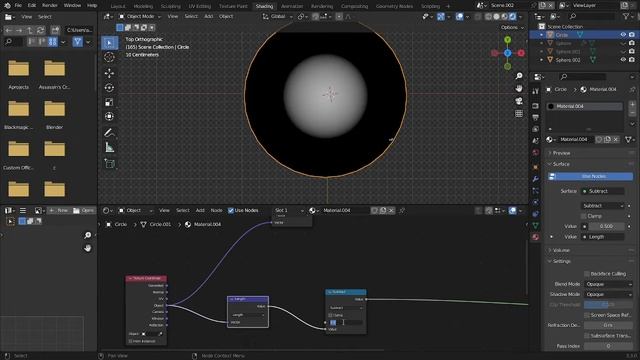Screen dimensions: 640x360
Task: Open the Output properties tab icon
Action: pyautogui.click(x=536, y=118)
